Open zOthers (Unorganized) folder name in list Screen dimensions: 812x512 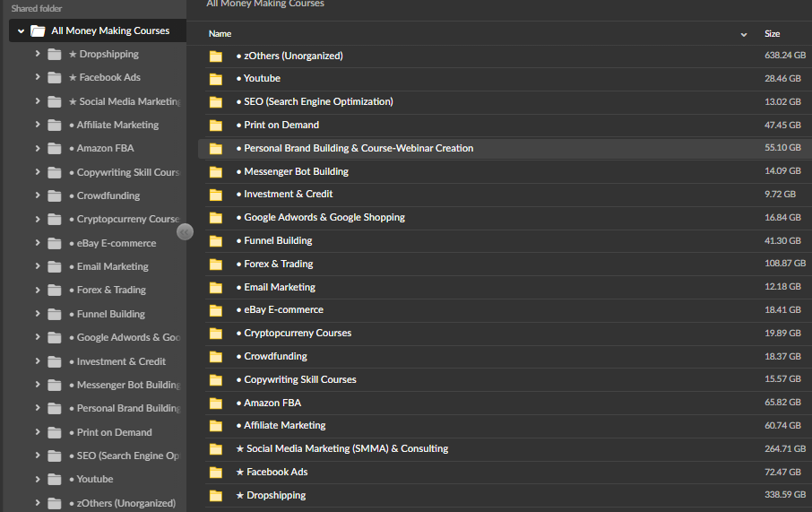(x=293, y=56)
